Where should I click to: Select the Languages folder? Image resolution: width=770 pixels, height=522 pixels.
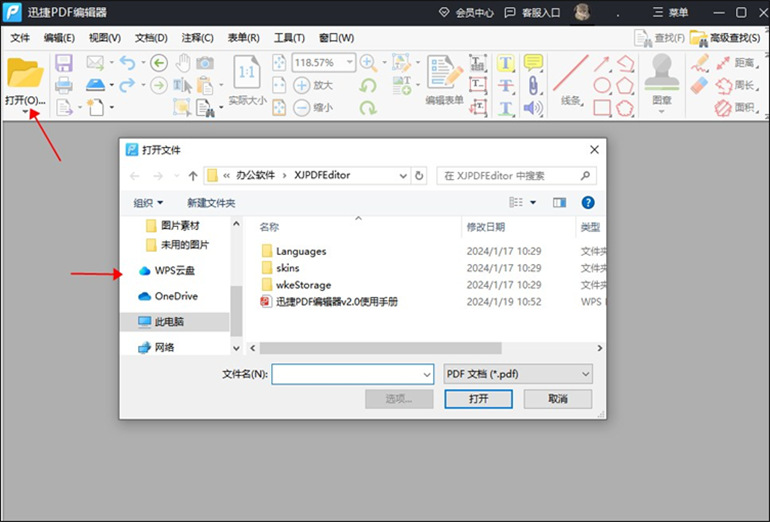pos(294,251)
